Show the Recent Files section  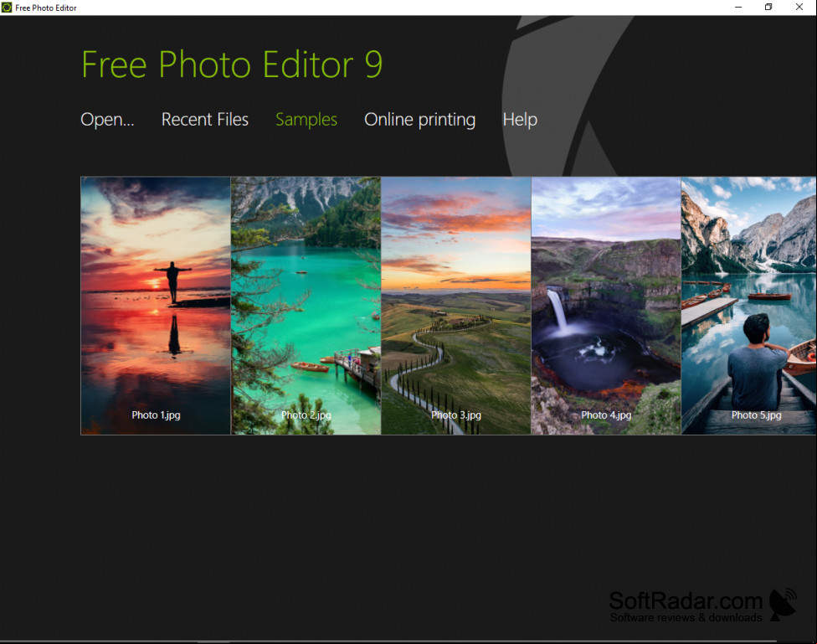coord(205,120)
